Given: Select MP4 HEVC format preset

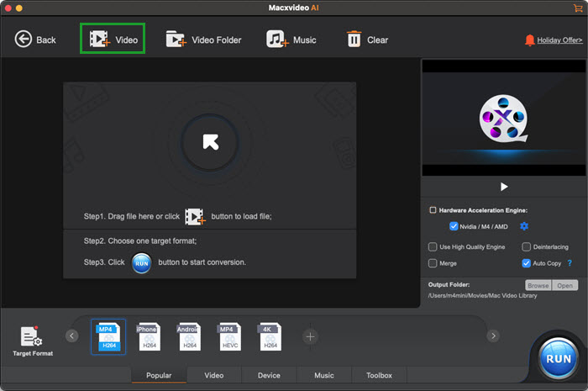Looking at the screenshot, I should point(229,336).
